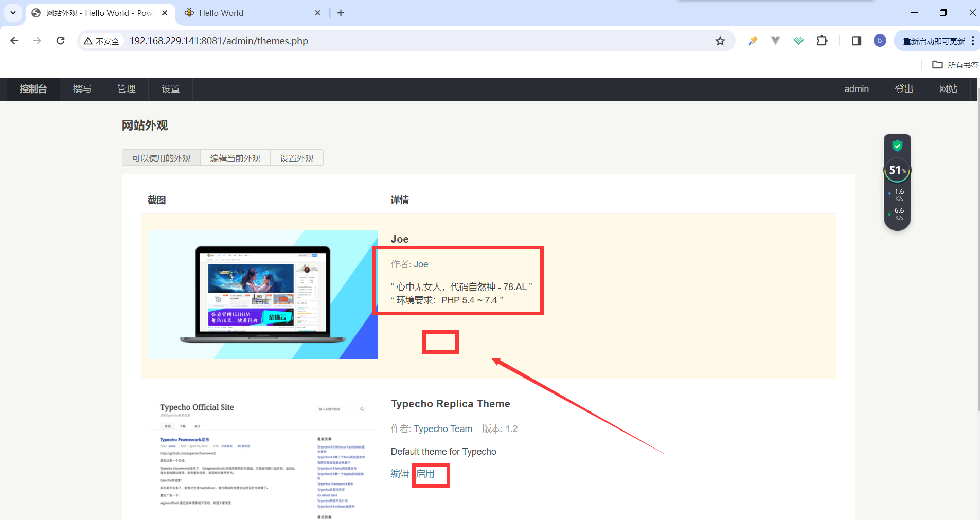Open the Vue devtools extension icon
The image size is (980, 520).
(x=775, y=41)
